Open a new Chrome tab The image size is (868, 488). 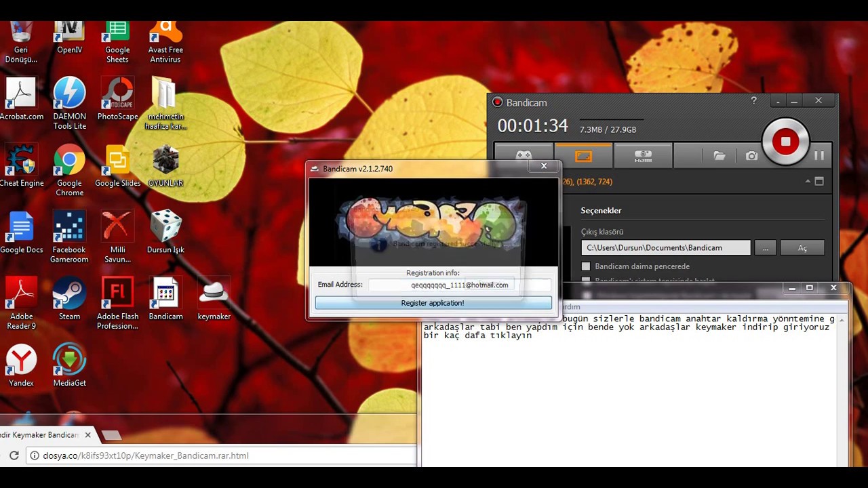(111, 435)
